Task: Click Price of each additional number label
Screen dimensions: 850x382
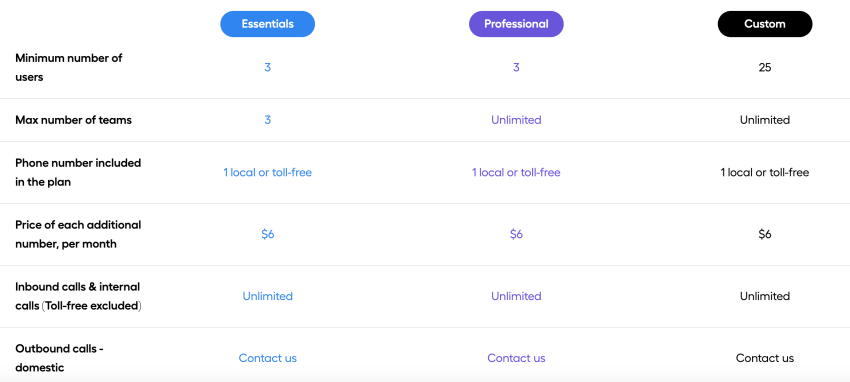Action: (78, 234)
